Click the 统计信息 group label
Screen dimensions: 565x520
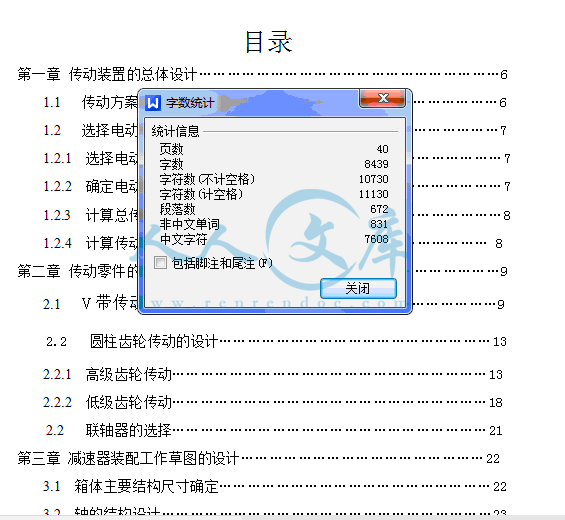pos(175,131)
